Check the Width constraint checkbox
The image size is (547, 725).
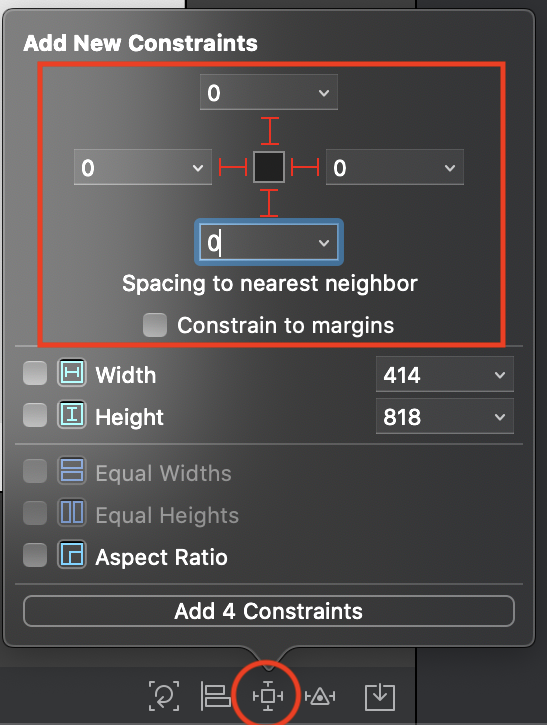coord(35,373)
